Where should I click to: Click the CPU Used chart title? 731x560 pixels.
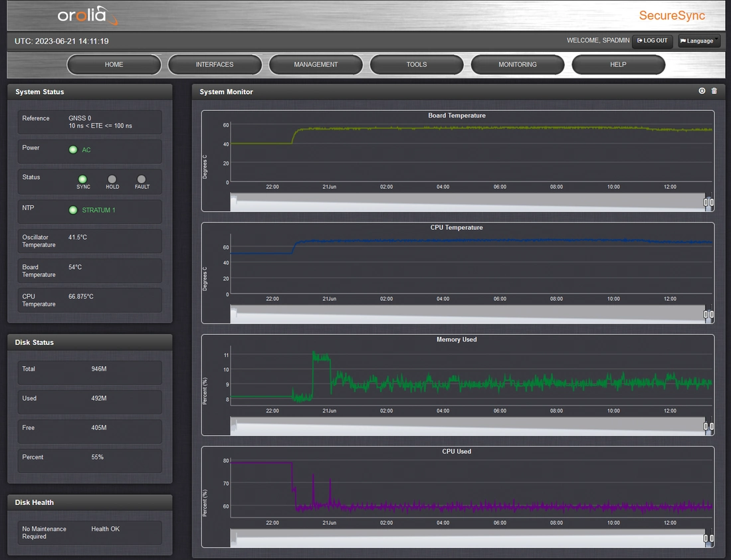[x=457, y=452]
